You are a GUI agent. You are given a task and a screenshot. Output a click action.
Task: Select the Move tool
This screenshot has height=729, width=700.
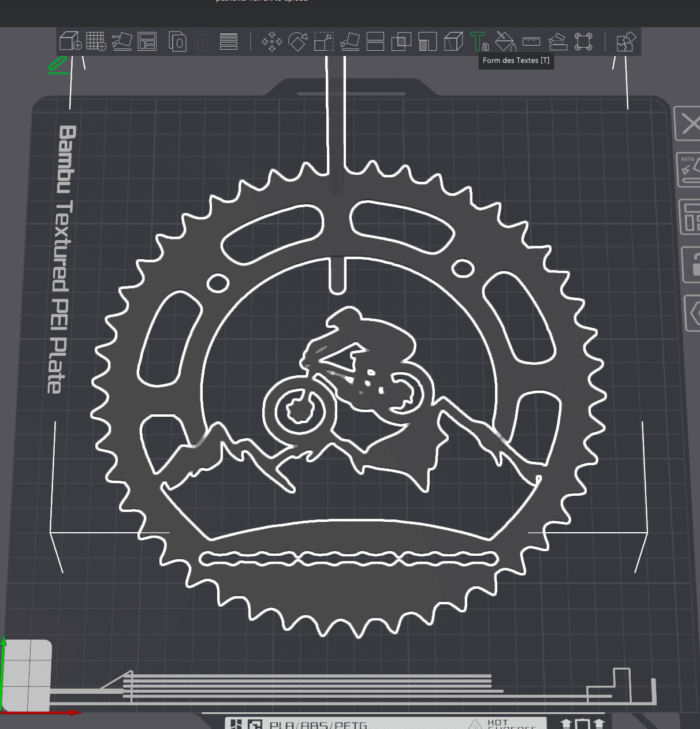[x=271, y=42]
